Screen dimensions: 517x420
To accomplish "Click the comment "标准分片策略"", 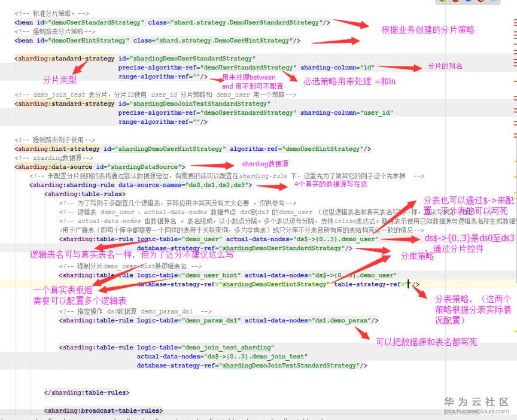I will [52, 14].
